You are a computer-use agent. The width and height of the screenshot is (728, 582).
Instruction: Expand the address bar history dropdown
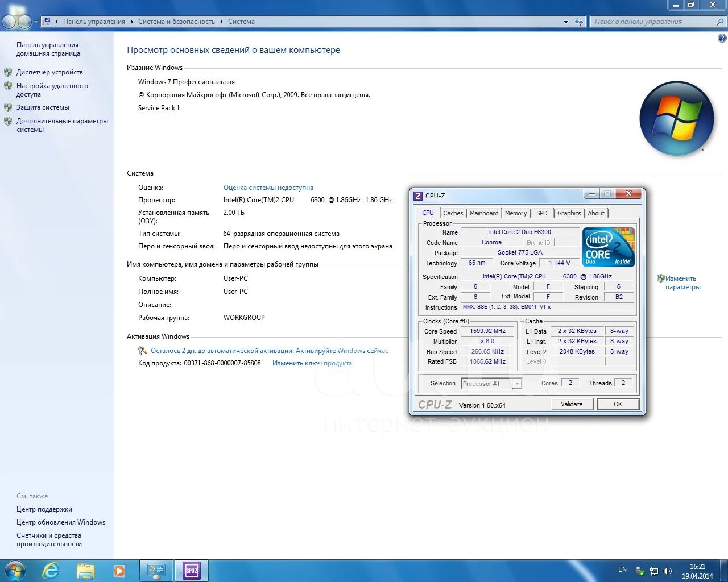(566, 22)
